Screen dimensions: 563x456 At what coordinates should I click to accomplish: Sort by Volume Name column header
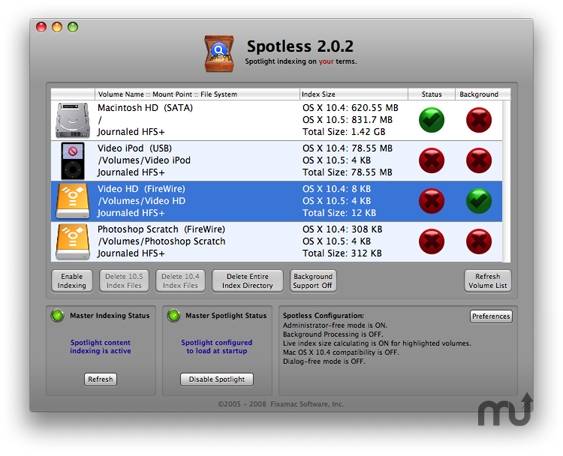click(197, 94)
